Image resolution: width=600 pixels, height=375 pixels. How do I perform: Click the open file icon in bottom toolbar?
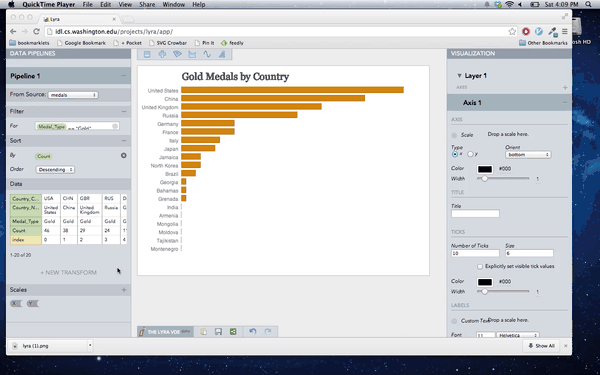point(204,332)
